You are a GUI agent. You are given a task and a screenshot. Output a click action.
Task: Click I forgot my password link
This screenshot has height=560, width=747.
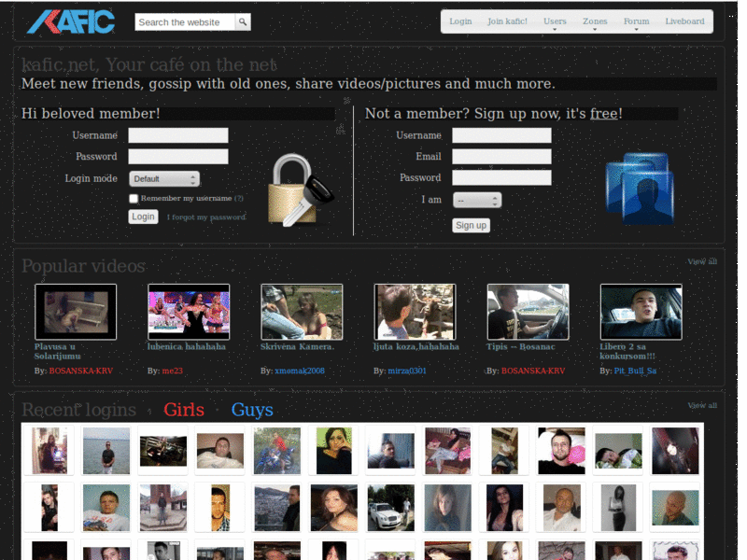pos(206,217)
